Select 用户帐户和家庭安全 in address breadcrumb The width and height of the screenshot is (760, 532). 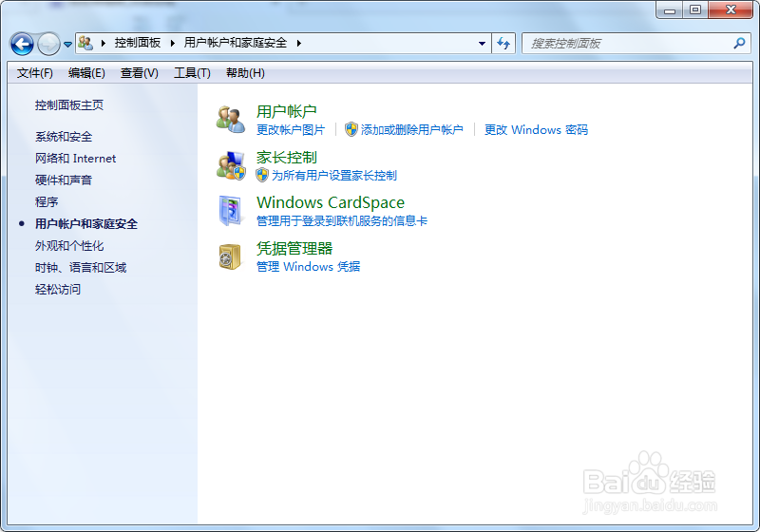(236, 43)
